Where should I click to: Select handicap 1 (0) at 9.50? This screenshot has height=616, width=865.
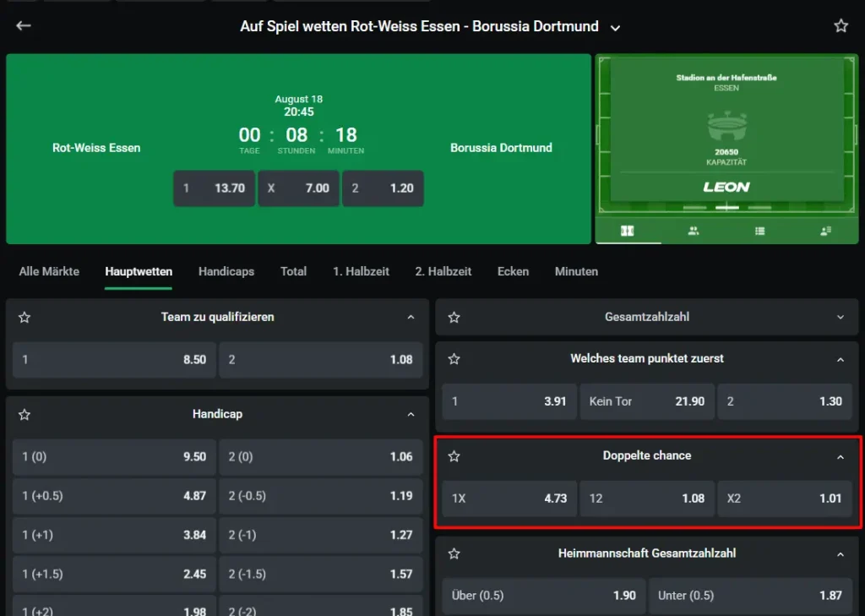(x=114, y=457)
